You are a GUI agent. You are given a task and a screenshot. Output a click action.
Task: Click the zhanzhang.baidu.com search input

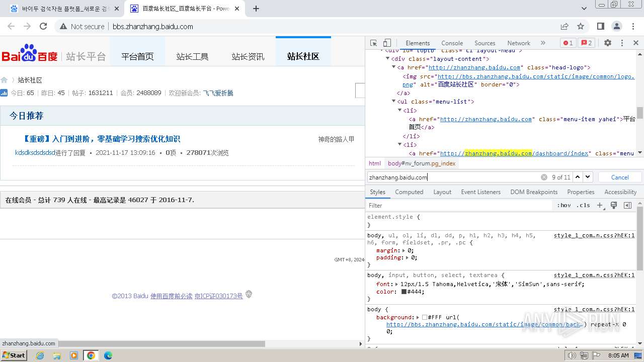pos(453,177)
